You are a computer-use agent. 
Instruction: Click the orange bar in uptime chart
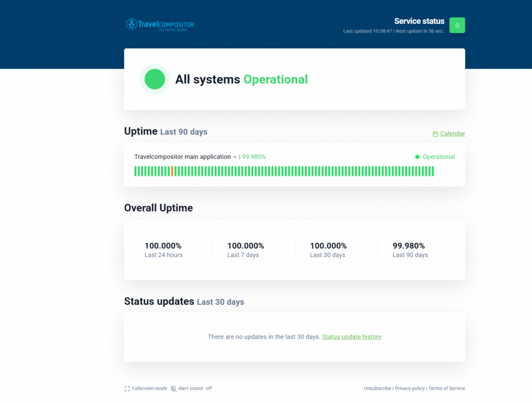tap(172, 171)
